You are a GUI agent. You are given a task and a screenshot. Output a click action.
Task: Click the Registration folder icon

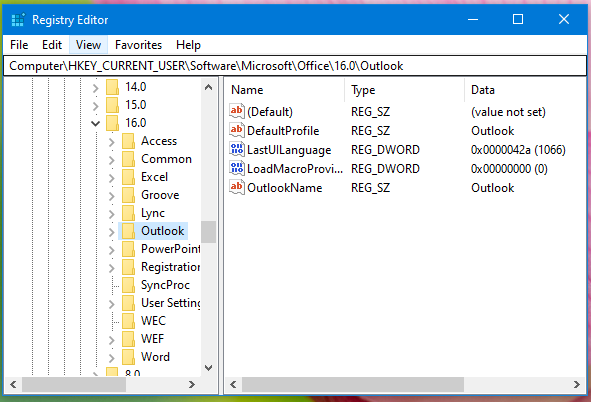click(x=128, y=267)
